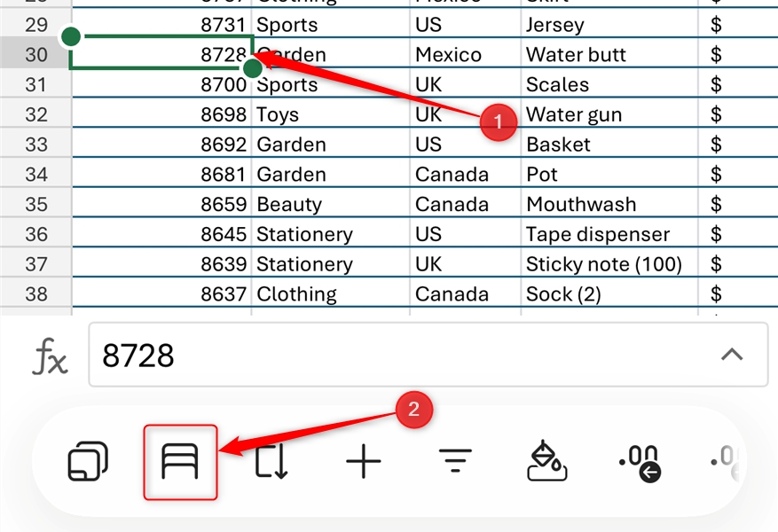Tap the decrease decimal .00 icon
The height and width of the screenshot is (532, 778).
click(x=640, y=463)
